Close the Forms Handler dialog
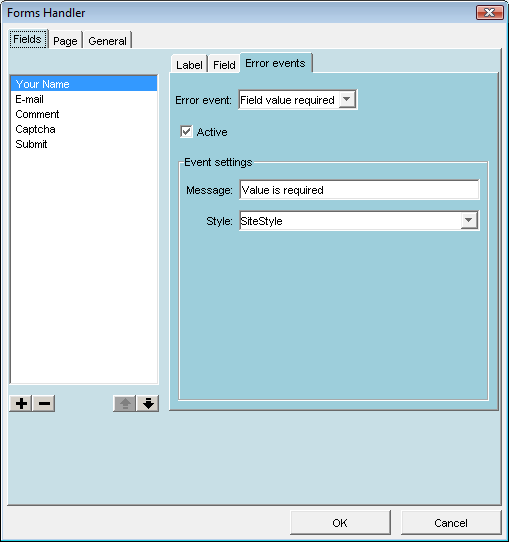 490,13
